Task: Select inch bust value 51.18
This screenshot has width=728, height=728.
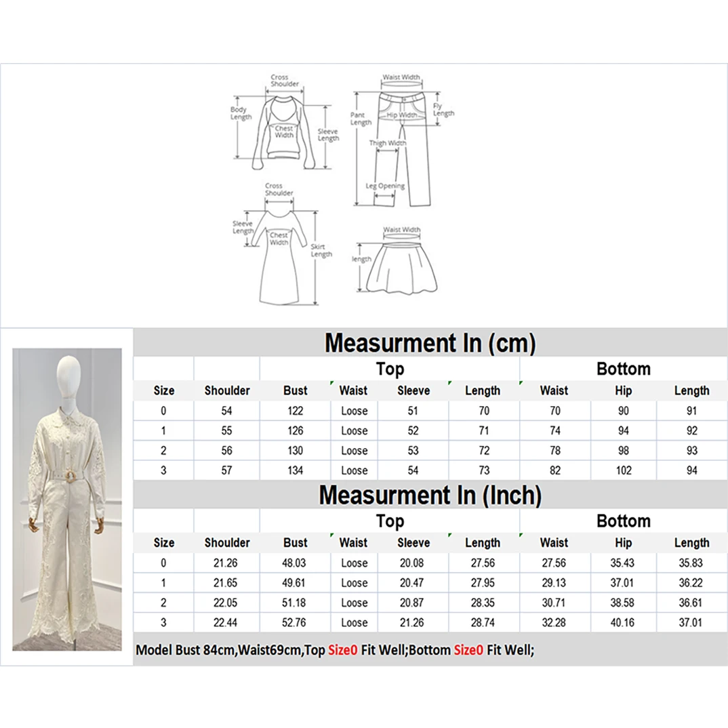Action: [x=294, y=603]
